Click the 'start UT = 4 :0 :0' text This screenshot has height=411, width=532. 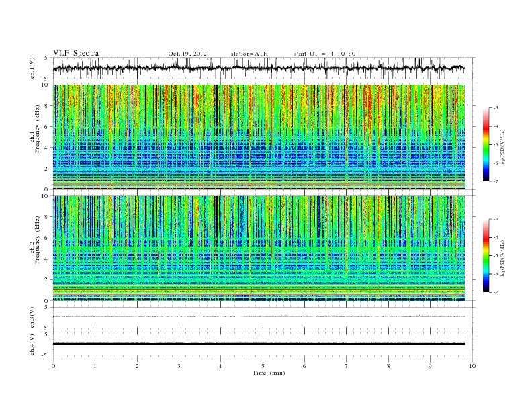coord(324,54)
